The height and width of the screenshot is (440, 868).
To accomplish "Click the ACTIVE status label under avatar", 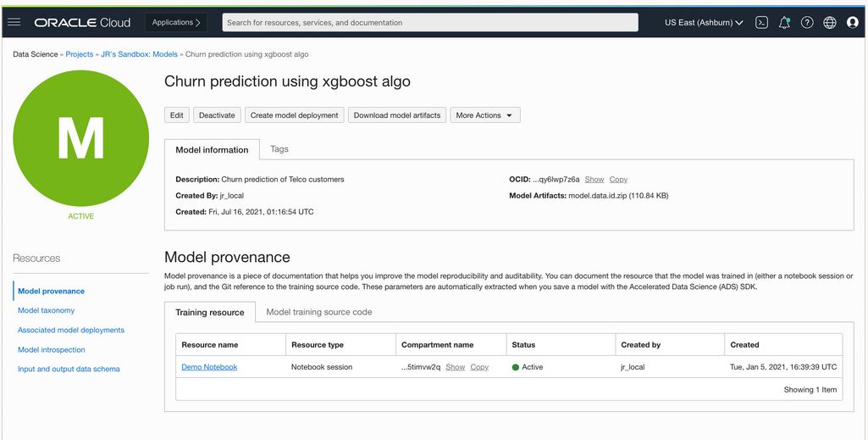I will [80, 216].
